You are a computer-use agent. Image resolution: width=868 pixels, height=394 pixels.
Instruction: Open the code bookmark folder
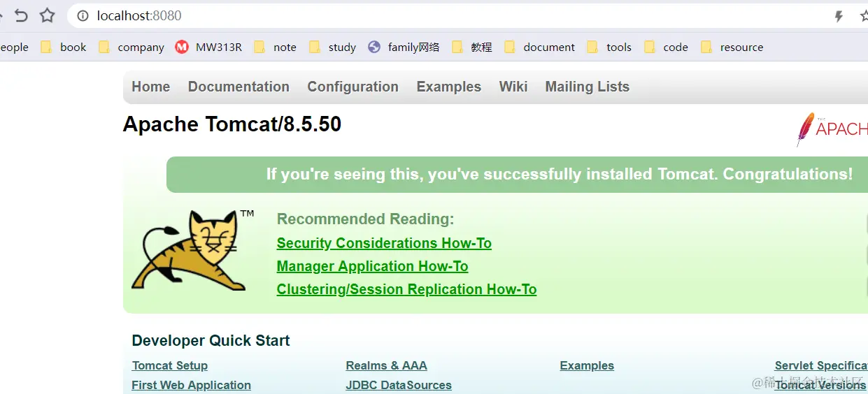pyautogui.click(x=665, y=47)
